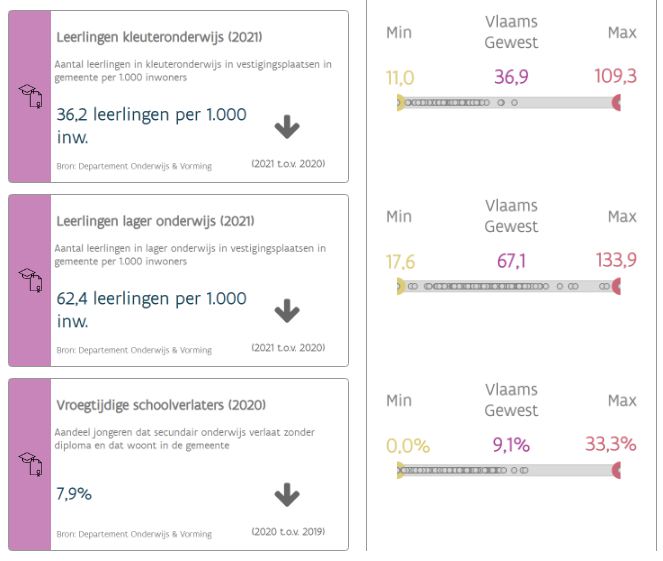Click the Max value 33,3%
663x561 pixels.
click(610, 444)
